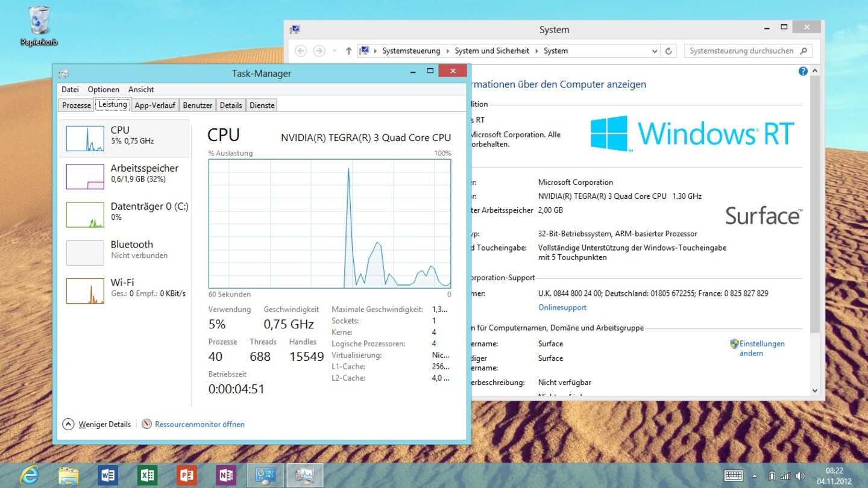Launch PowerPoint from the taskbar
Image resolution: width=868 pixels, height=488 pixels.
click(187, 475)
